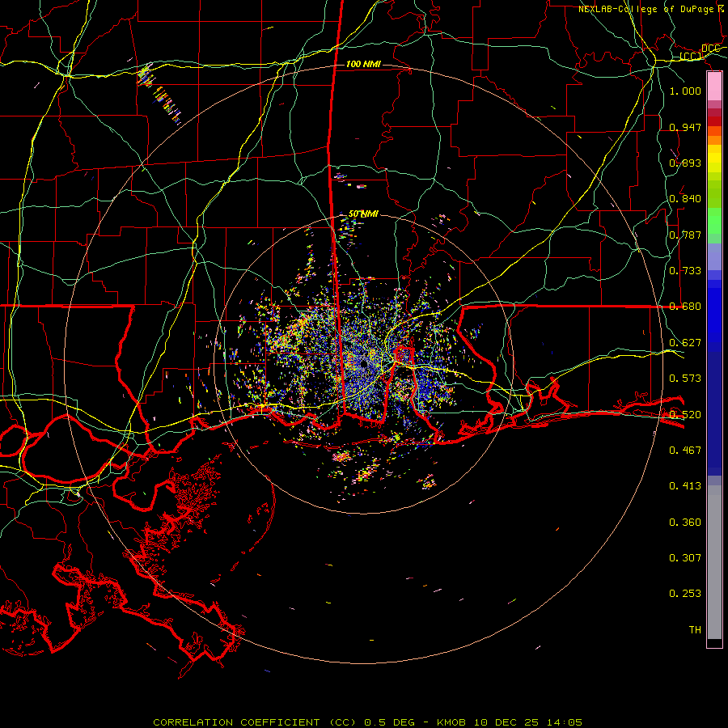The width and height of the screenshot is (728, 728).
Task: Pick the bright blue band near 0.627
Action: point(714,315)
